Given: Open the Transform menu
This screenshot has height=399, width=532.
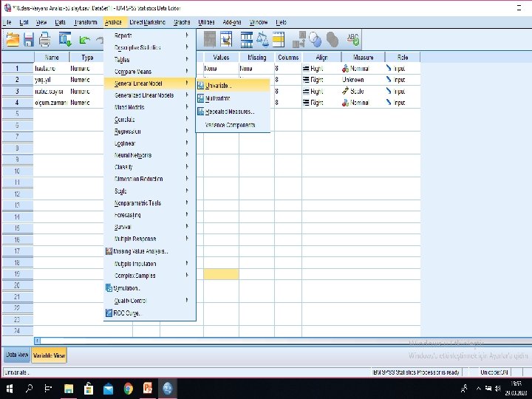Looking at the screenshot, I should pos(86,22).
